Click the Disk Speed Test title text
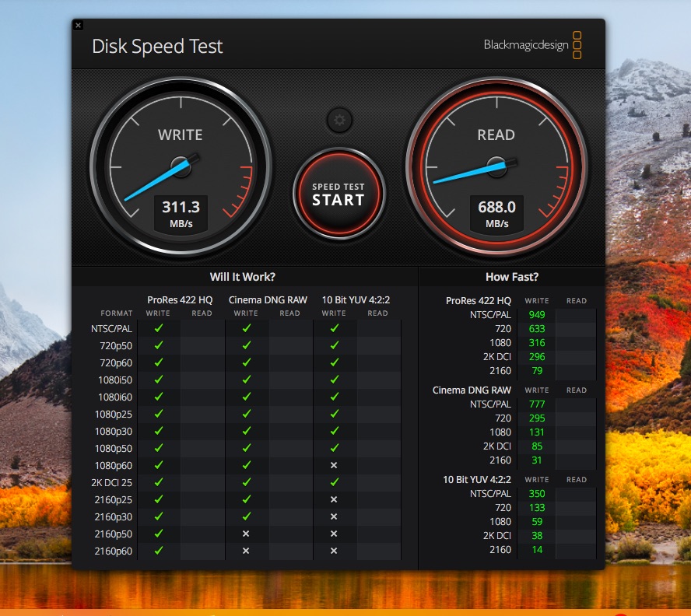 pyautogui.click(x=157, y=47)
